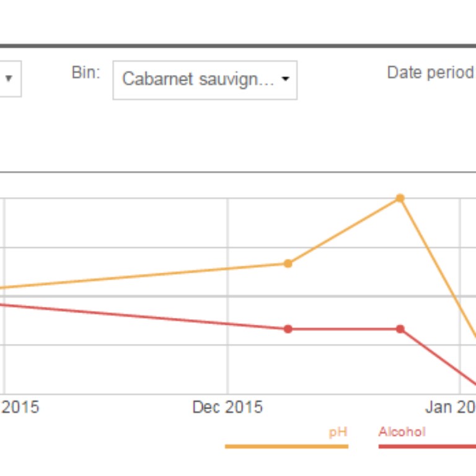Click the Dec 2015 axis label

pos(227,407)
